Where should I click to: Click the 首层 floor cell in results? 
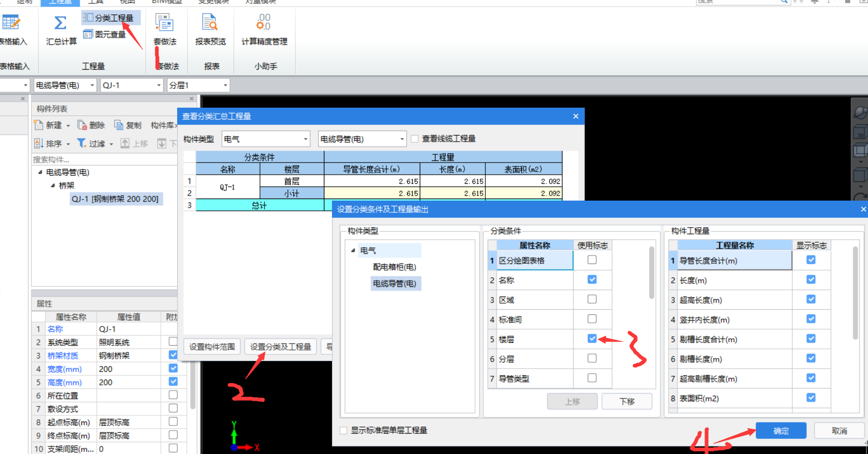(x=292, y=181)
